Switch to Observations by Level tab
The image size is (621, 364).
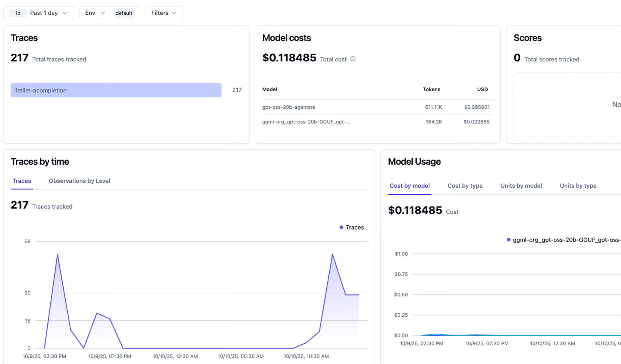[x=79, y=181]
